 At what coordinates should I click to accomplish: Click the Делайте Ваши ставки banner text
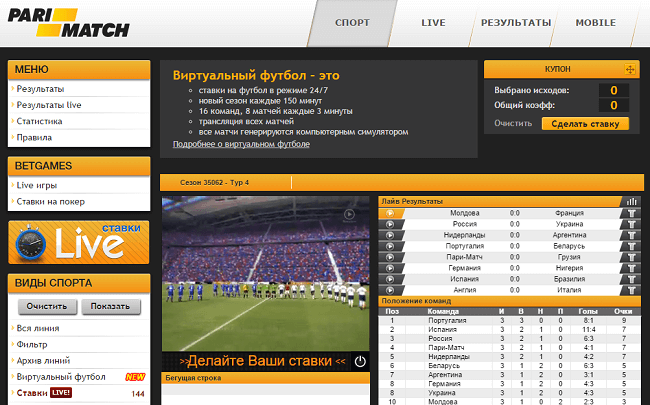coord(262,361)
